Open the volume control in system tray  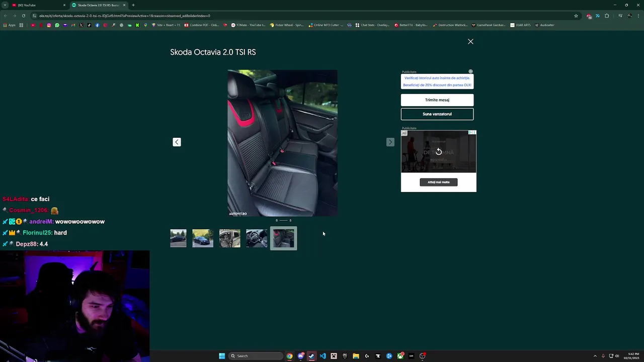click(618, 356)
